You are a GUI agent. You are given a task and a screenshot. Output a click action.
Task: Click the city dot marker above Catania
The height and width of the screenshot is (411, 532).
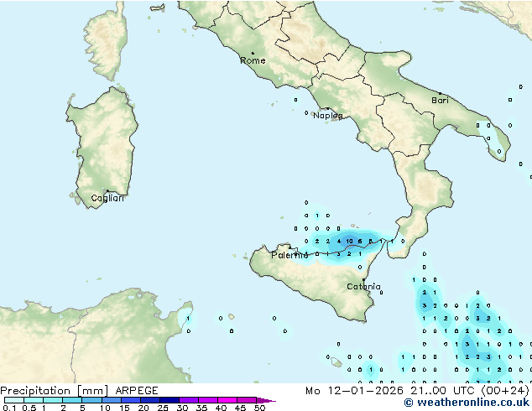tap(363, 280)
